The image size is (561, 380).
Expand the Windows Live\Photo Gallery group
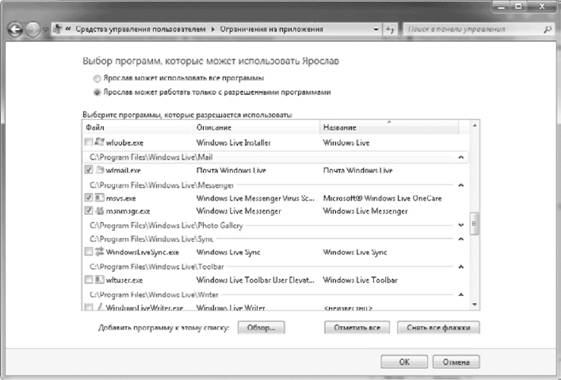tap(461, 225)
